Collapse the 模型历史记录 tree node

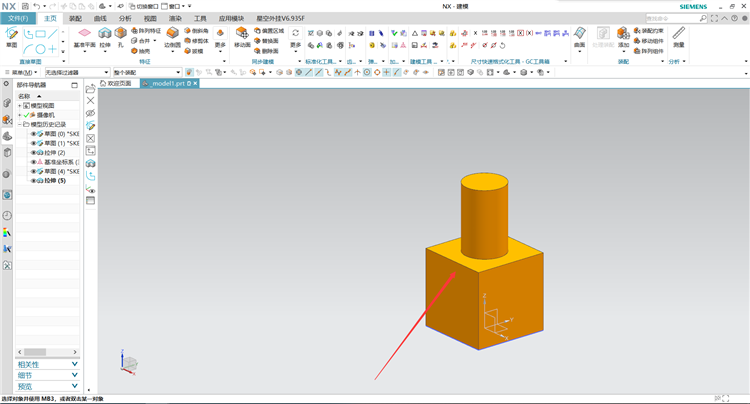tap(20, 124)
